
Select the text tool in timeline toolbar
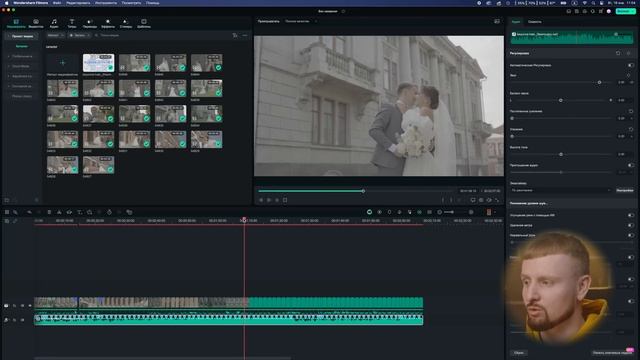pyautogui.click(x=80, y=212)
